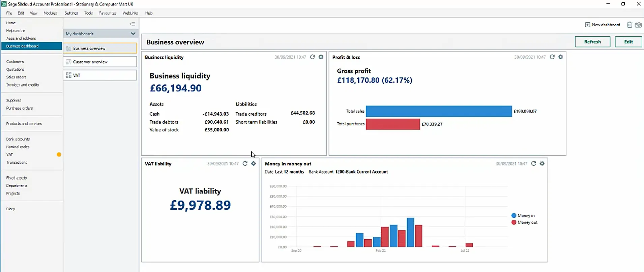Viewport: 644px width, 272px height.
Task: Delete dashboard using trash icon
Action: [x=630, y=25]
